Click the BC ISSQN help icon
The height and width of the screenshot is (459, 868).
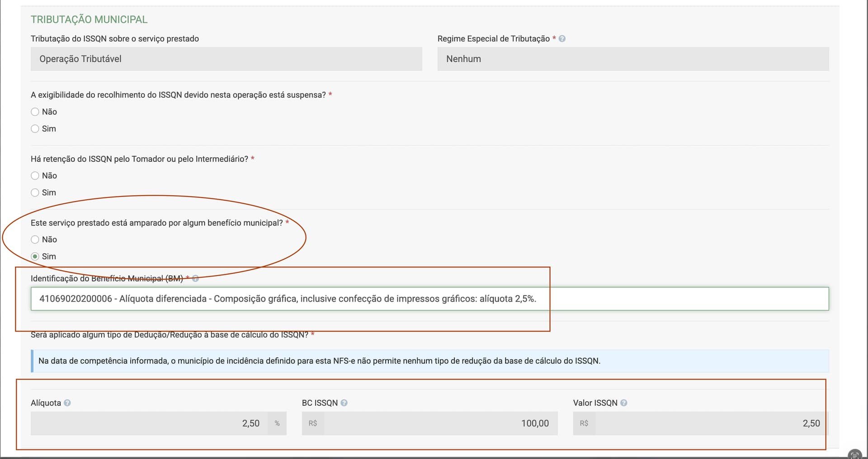(x=344, y=403)
